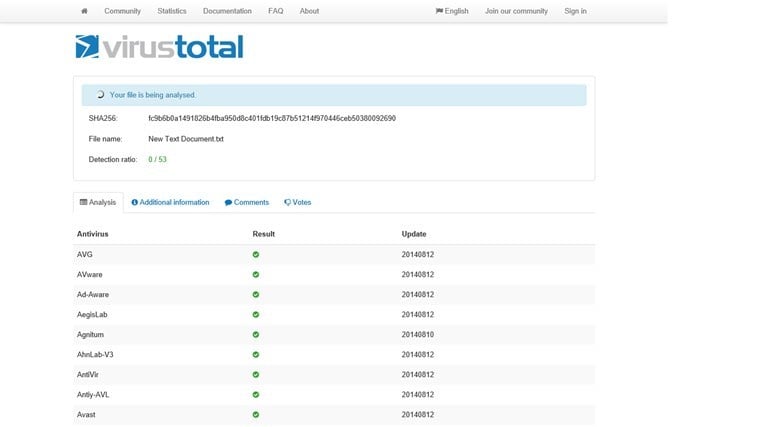Select the AntiVir antivirus name

click(x=88, y=375)
